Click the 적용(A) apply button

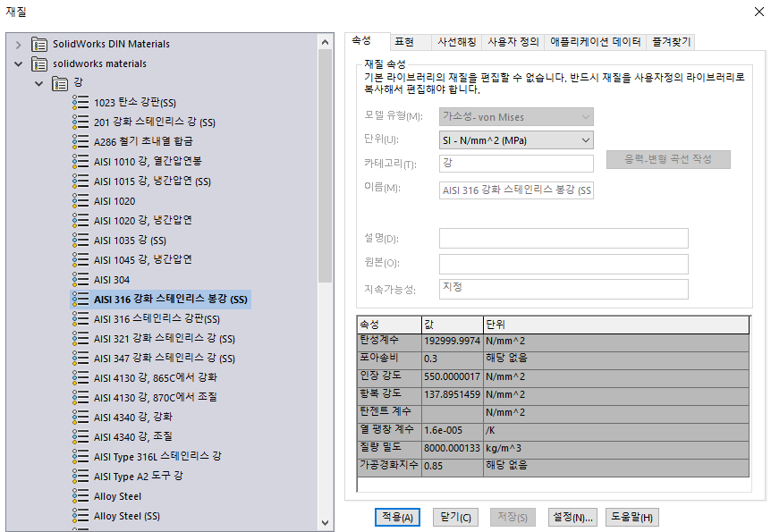point(397,518)
